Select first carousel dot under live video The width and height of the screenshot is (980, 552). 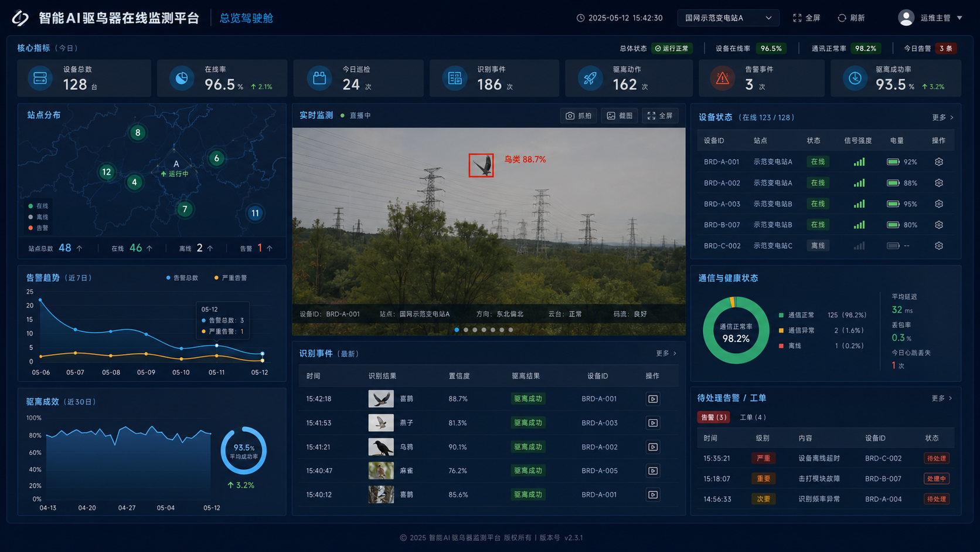(x=457, y=330)
